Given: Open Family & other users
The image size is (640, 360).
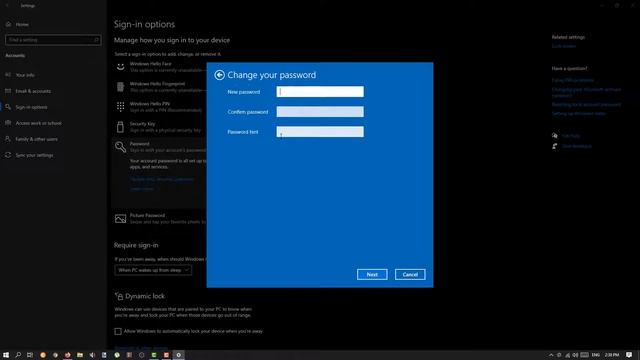Looking at the screenshot, I should pos(36,139).
